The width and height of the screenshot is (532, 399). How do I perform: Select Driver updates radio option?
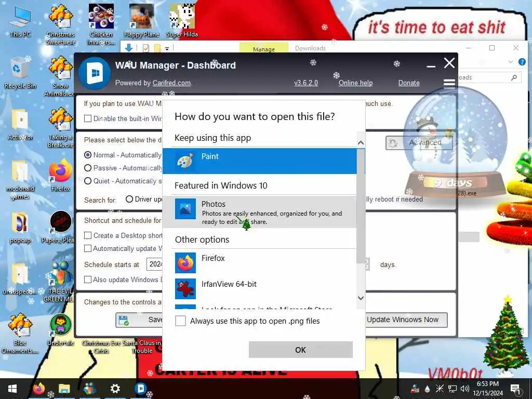[x=129, y=199]
